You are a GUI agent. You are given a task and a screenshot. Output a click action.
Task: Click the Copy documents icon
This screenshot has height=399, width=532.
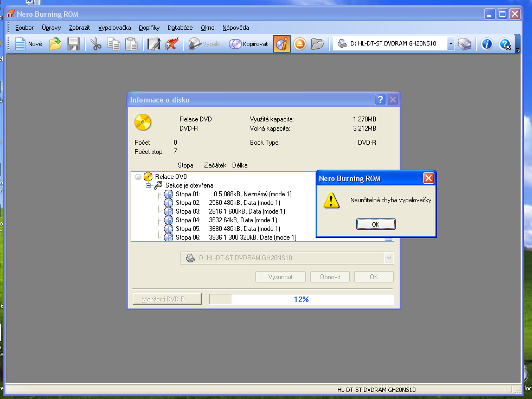(114, 44)
